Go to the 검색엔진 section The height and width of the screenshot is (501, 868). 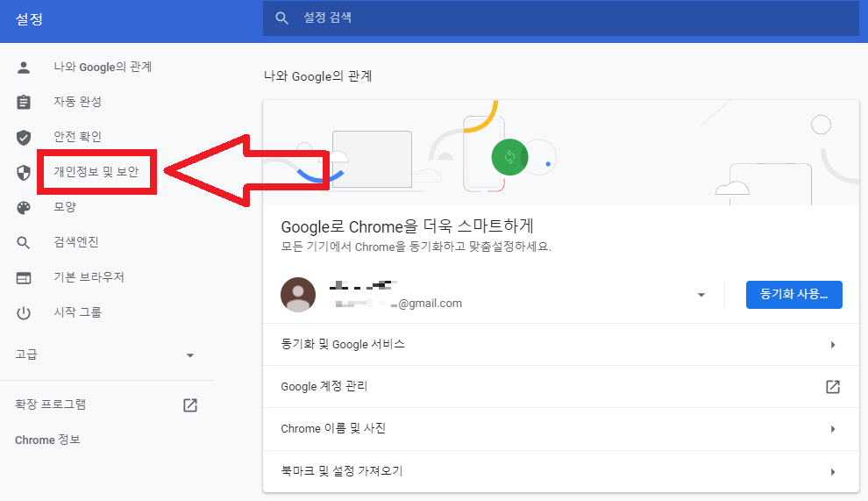tap(75, 242)
